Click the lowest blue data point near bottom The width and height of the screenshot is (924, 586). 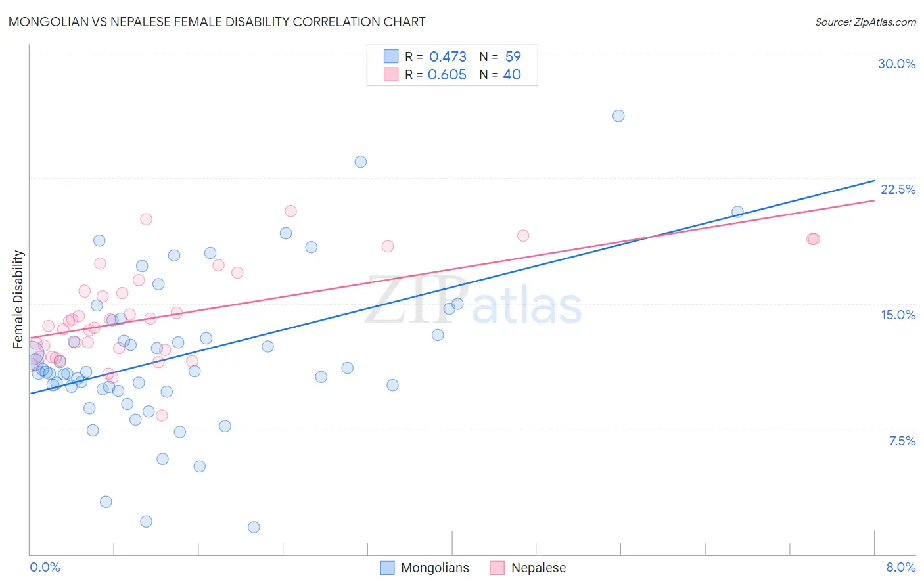point(254,527)
